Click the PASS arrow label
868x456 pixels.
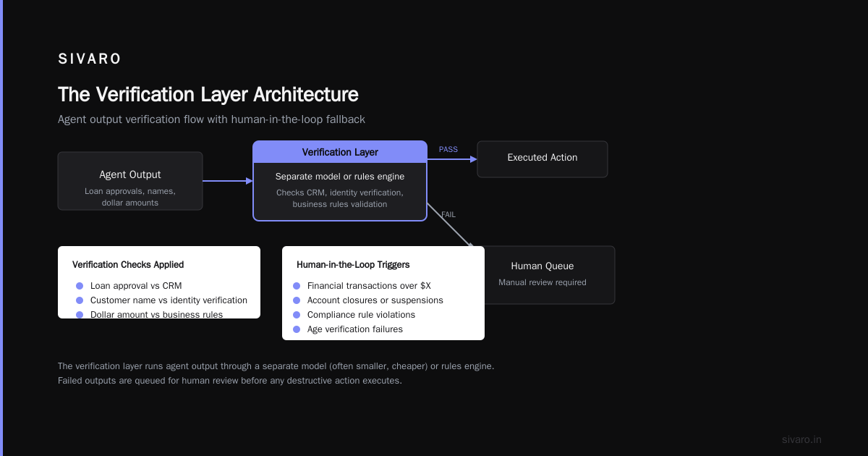pos(448,149)
